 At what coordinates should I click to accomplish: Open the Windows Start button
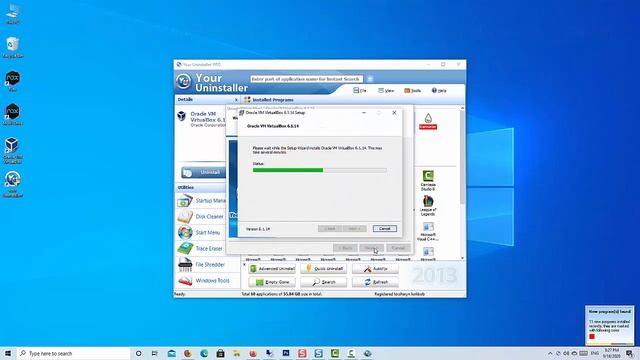8,353
